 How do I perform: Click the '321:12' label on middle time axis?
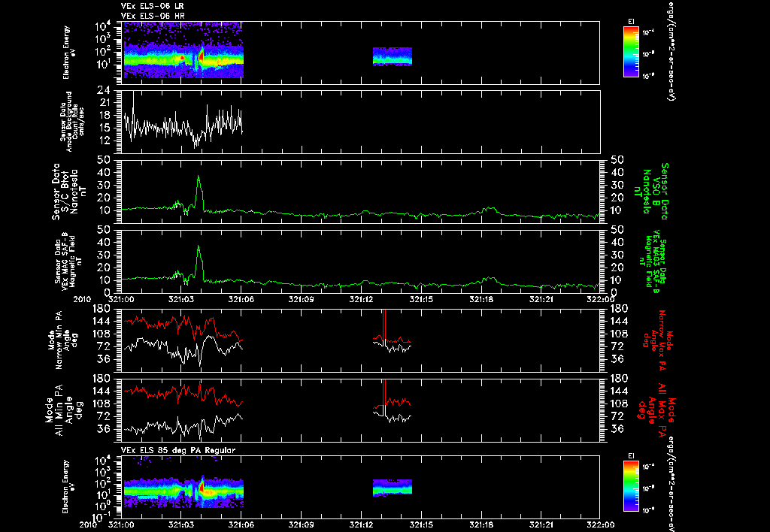[x=361, y=299]
